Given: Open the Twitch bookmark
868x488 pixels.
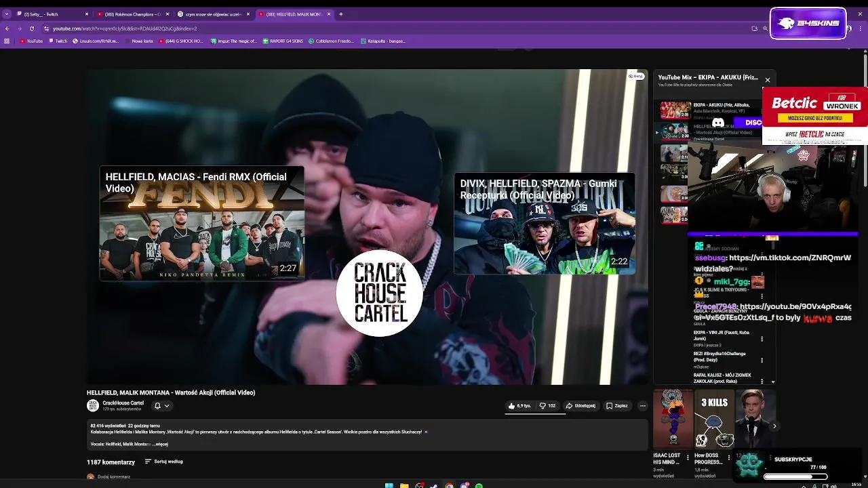Looking at the screenshot, I should [58, 41].
